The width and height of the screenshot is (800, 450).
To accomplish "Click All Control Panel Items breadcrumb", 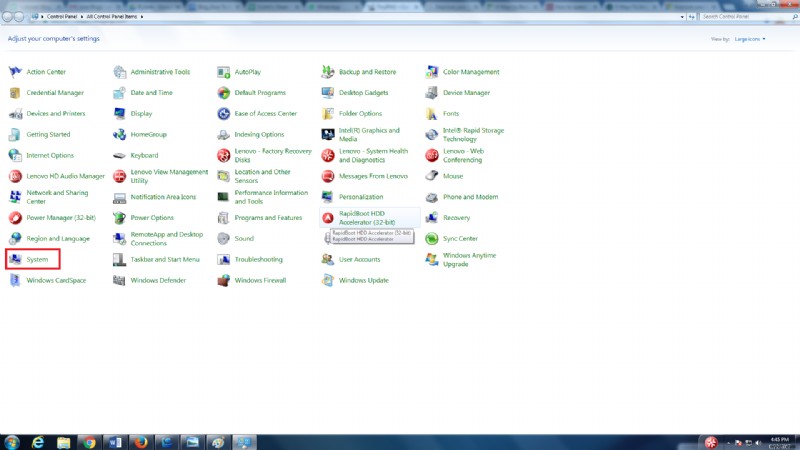I will [x=112, y=17].
